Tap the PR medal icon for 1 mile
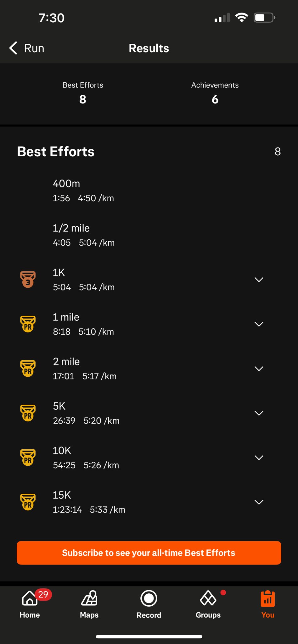298x644 pixels. 28,324
